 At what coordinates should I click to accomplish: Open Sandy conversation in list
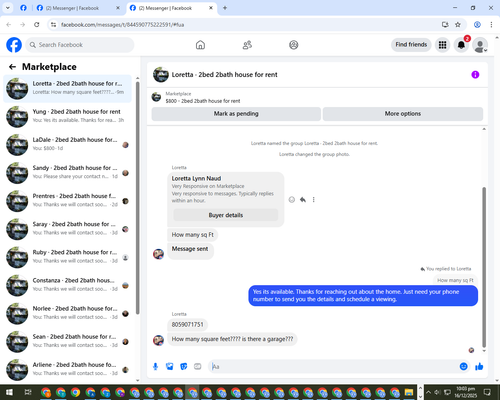click(x=67, y=173)
